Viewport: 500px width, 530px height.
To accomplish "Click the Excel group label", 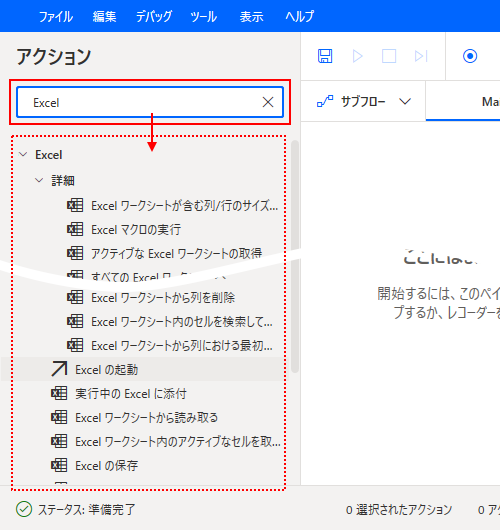I will (x=49, y=155).
